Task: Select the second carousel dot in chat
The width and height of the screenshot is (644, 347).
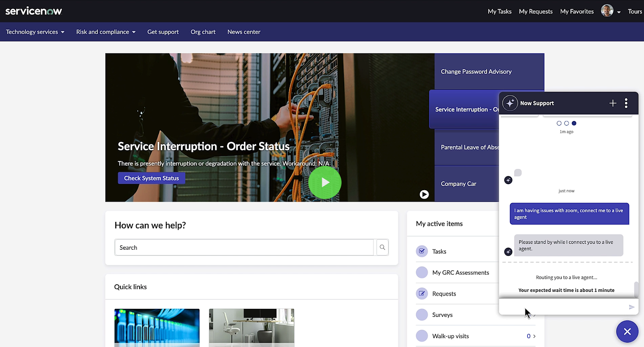Action: click(x=567, y=123)
